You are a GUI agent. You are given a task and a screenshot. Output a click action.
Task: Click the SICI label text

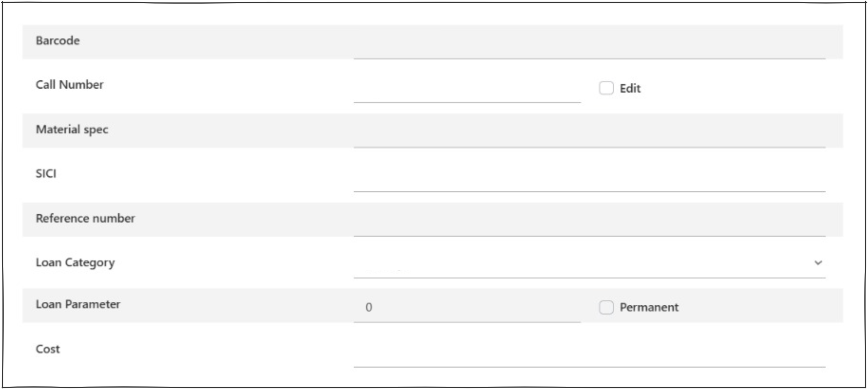(x=46, y=173)
